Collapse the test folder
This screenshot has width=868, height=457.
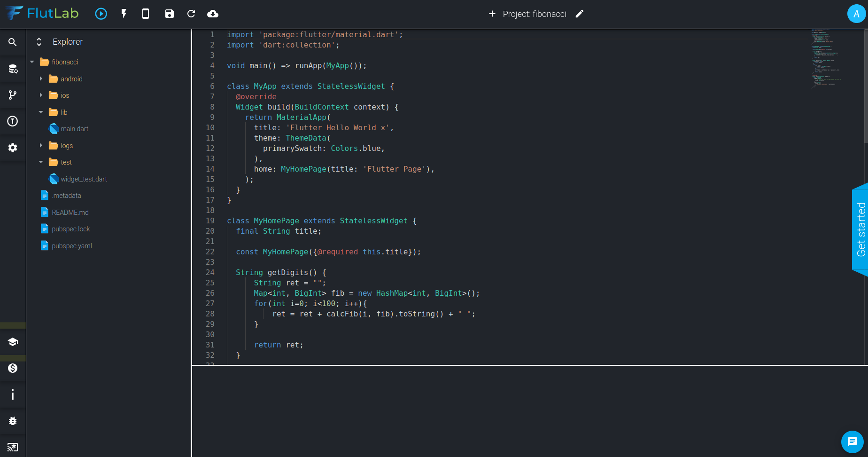[x=41, y=162]
